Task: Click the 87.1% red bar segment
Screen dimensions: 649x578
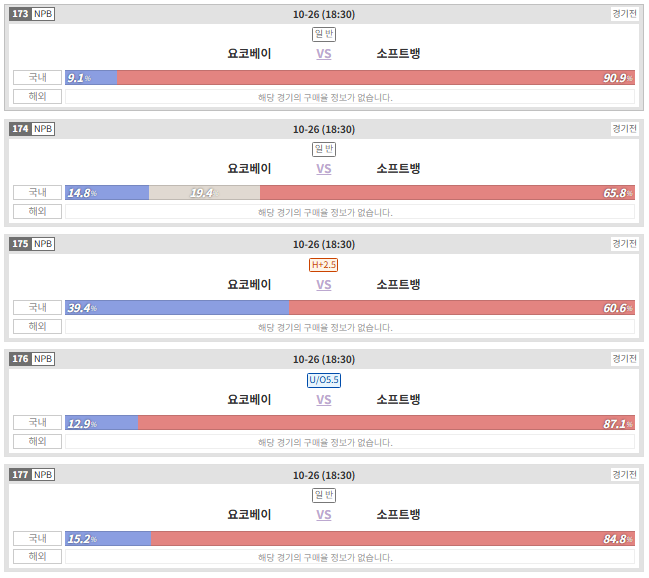Action: point(386,423)
